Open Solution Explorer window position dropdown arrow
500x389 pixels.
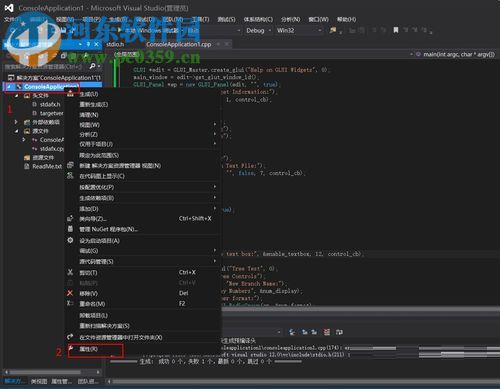tap(80, 44)
